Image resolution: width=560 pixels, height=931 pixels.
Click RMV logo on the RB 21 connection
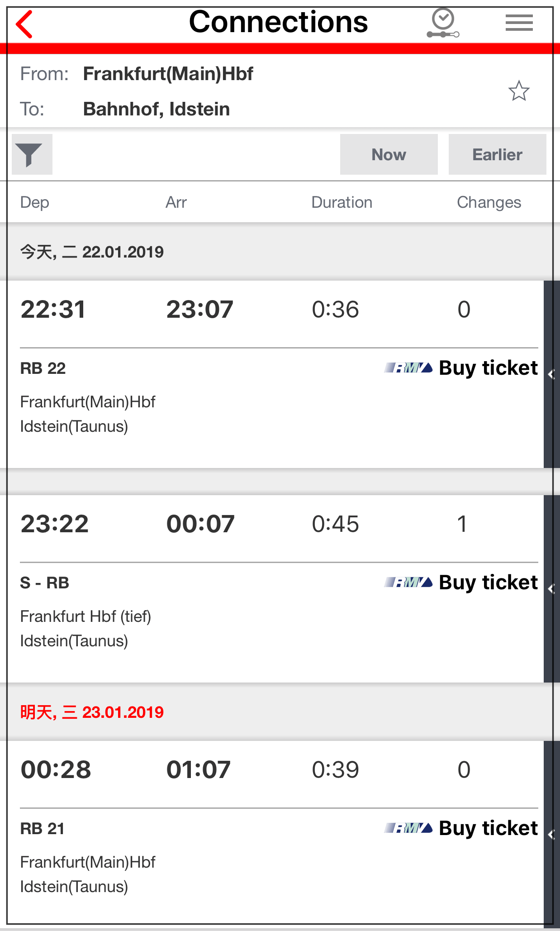[x=408, y=828]
